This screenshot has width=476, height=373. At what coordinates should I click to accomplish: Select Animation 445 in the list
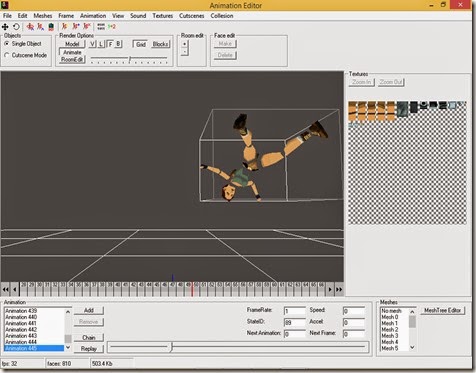click(x=34, y=348)
